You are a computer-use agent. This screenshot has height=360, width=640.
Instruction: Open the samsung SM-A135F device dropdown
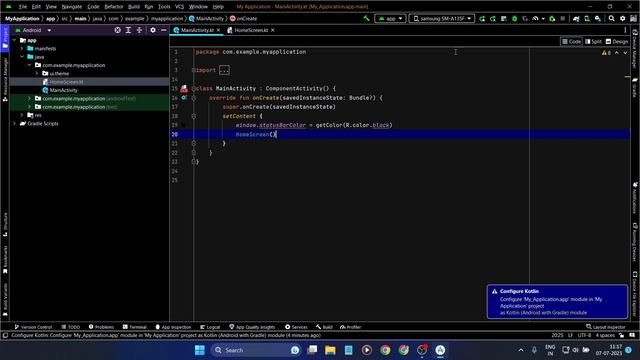tap(442, 18)
